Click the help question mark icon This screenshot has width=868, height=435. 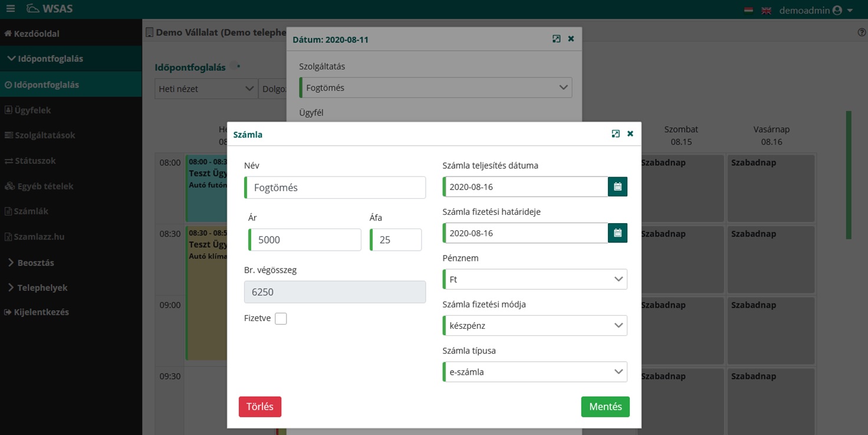tap(862, 32)
